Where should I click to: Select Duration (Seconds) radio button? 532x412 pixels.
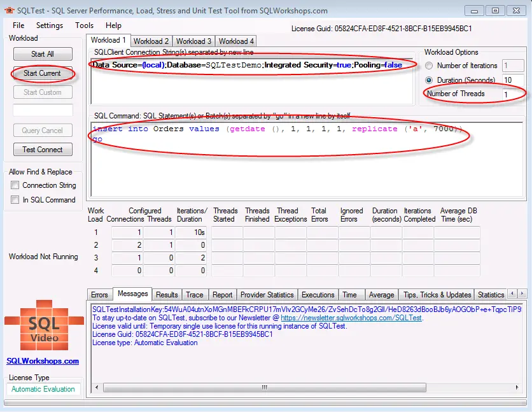pos(429,80)
